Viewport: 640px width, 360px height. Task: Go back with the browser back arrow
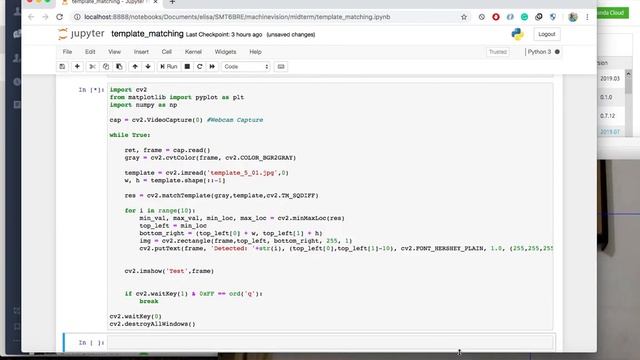point(31,17)
